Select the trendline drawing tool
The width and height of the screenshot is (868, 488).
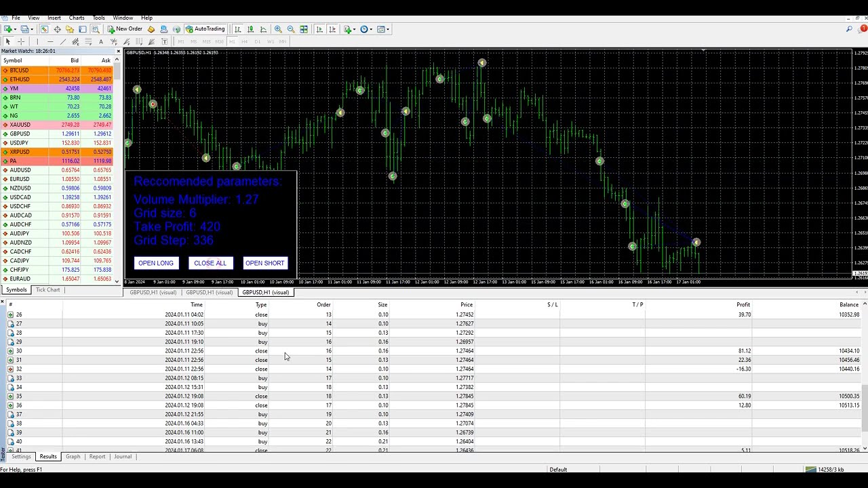click(x=63, y=41)
